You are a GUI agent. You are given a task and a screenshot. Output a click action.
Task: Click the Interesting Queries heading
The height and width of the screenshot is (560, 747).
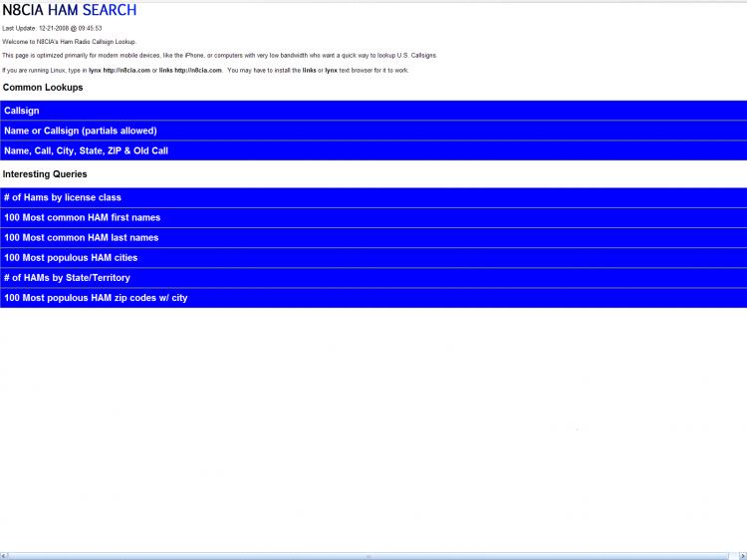45,174
